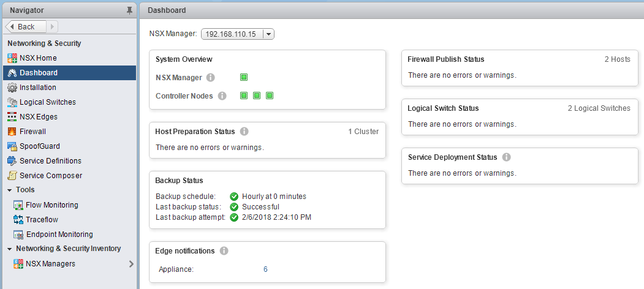This screenshot has height=289, width=644.
Task: Click the Backup Status title
Action: click(179, 181)
